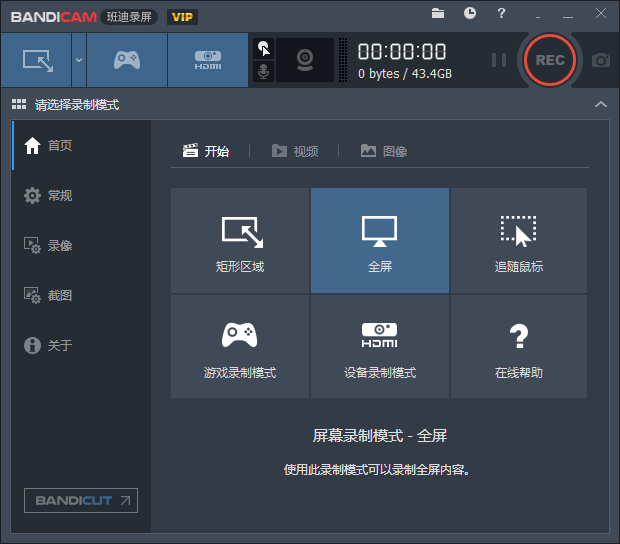Open help via the question mark icon
This screenshot has width=620, height=544.
point(502,13)
